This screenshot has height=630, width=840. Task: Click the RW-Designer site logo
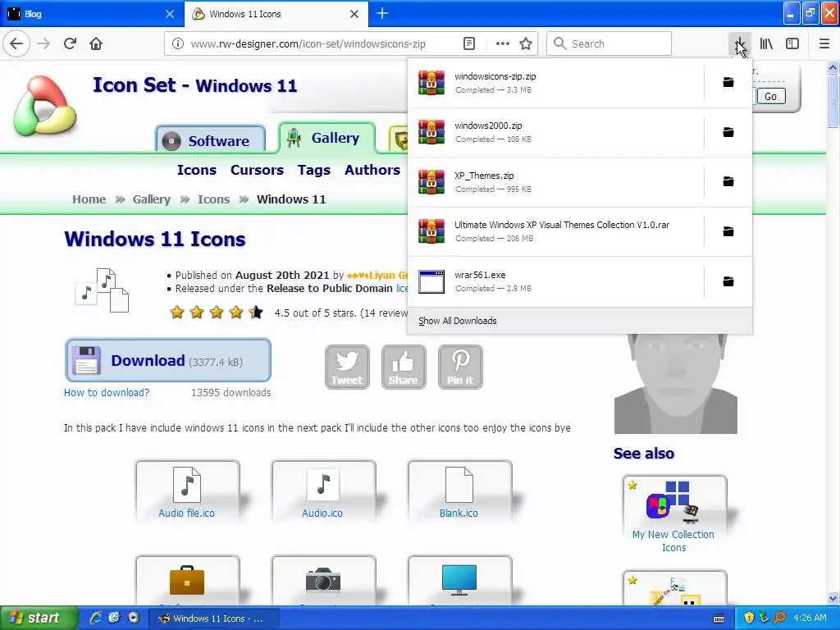coord(45,105)
